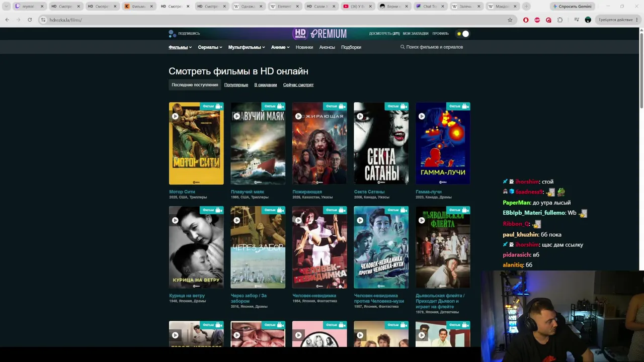Close the Chat Tra browser tab
Image resolution: width=644 pixels, height=362 pixels.
pyautogui.click(x=442, y=7)
